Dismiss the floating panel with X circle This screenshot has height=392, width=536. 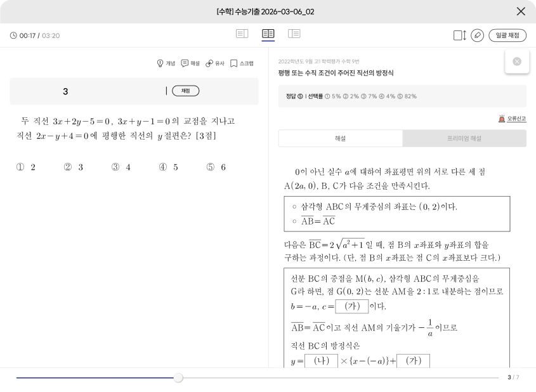pyautogui.click(x=517, y=62)
